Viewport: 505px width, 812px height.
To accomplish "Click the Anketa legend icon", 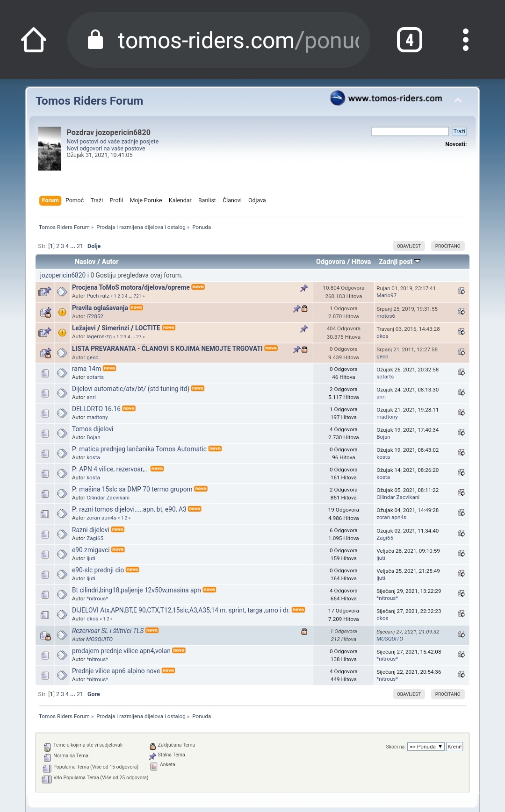I will pyautogui.click(x=154, y=766).
